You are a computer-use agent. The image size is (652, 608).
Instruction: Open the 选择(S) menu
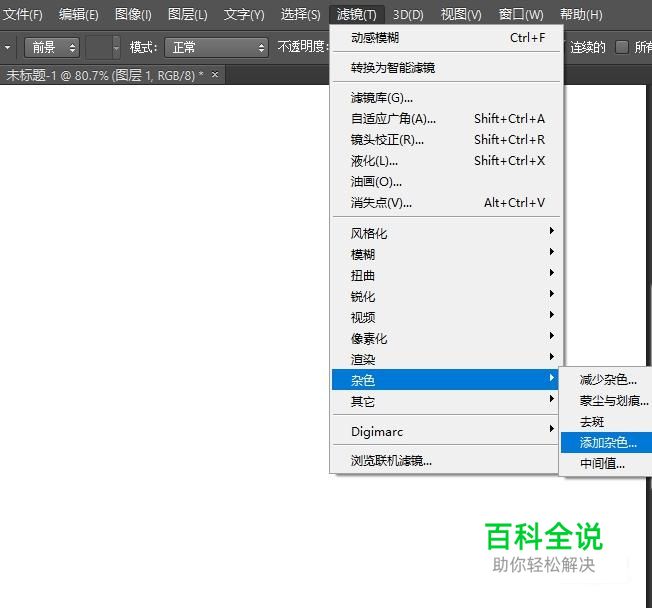(300, 15)
